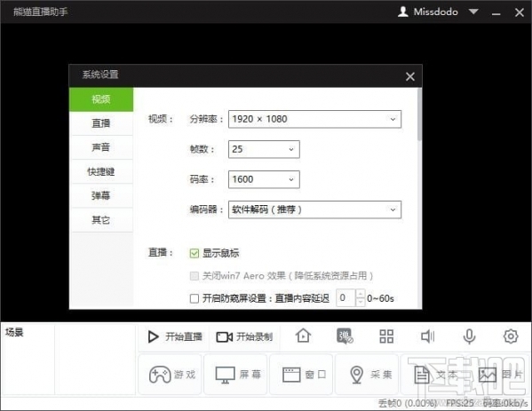Click the 0~60s range label

[380, 298]
